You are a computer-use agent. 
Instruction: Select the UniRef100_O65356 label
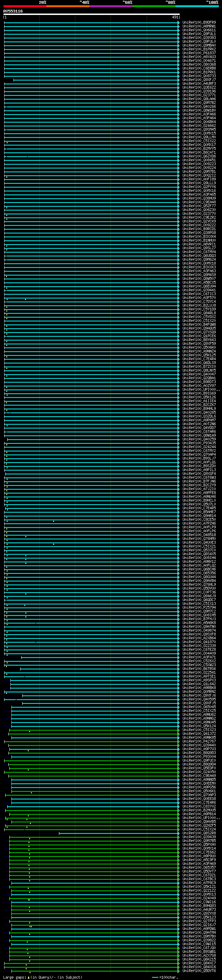tap(199, 573)
